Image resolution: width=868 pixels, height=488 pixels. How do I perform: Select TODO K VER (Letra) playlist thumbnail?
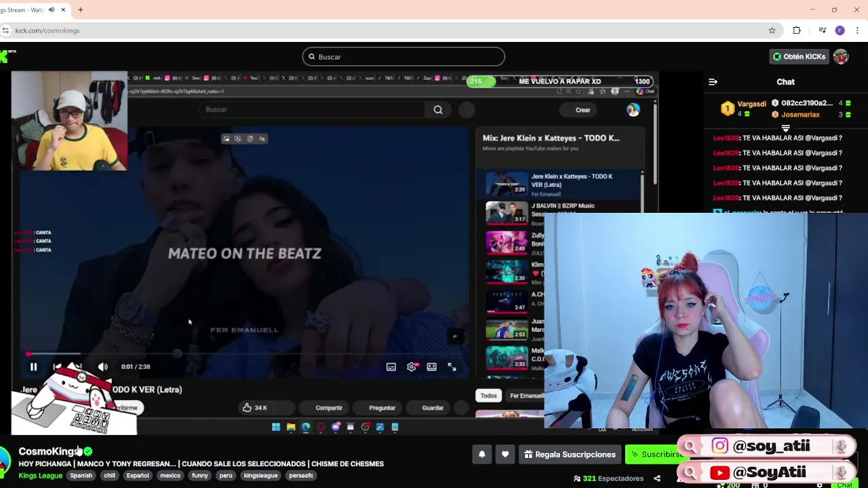tap(507, 184)
